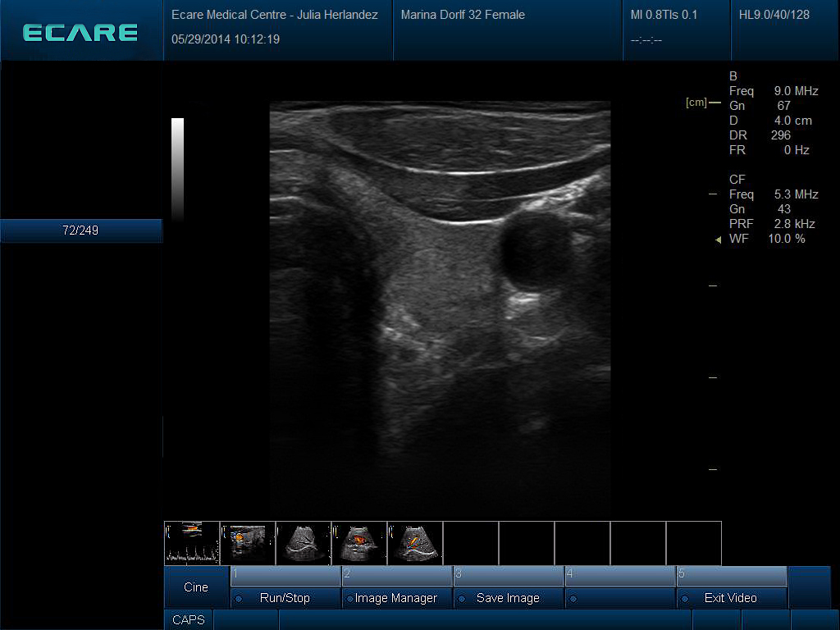Click the ECARE logo
Image resolution: width=840 pixels, height=630 pixels.
80,33
